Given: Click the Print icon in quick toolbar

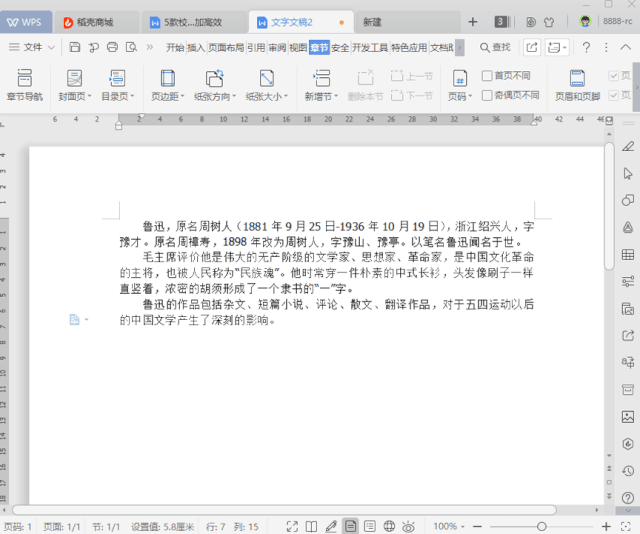Looking at the screenshot, I should (112, 47).
